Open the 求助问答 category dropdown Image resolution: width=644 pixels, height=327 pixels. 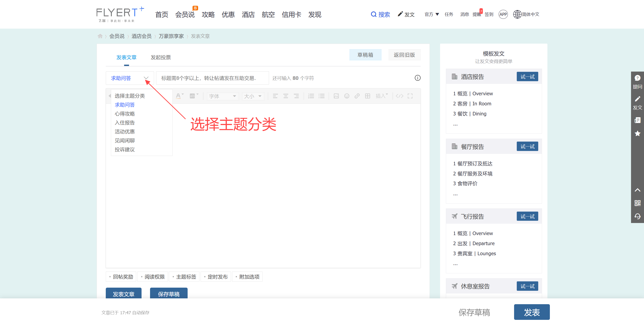130,78
